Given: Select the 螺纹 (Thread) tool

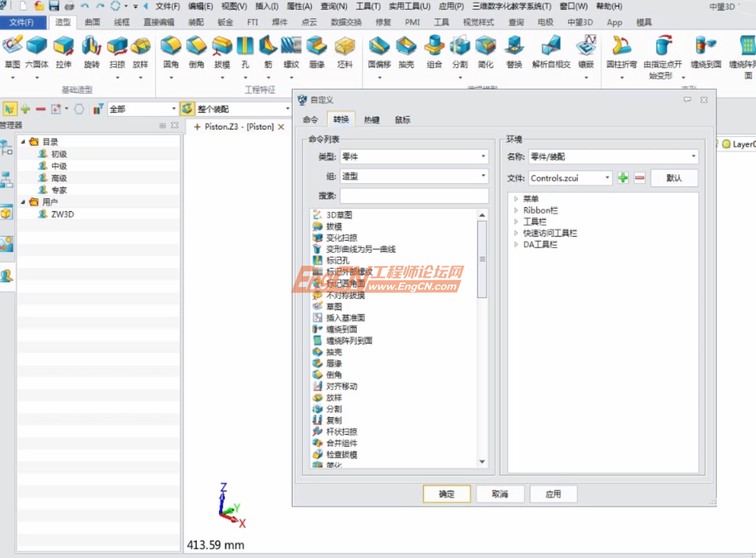Looking at the screenshot, I should pos(291,55).
